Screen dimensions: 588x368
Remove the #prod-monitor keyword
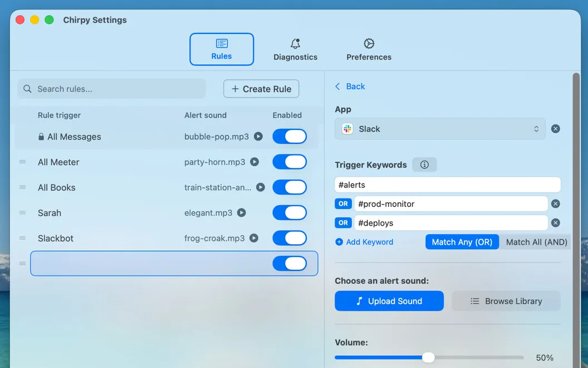pos(555,204)
